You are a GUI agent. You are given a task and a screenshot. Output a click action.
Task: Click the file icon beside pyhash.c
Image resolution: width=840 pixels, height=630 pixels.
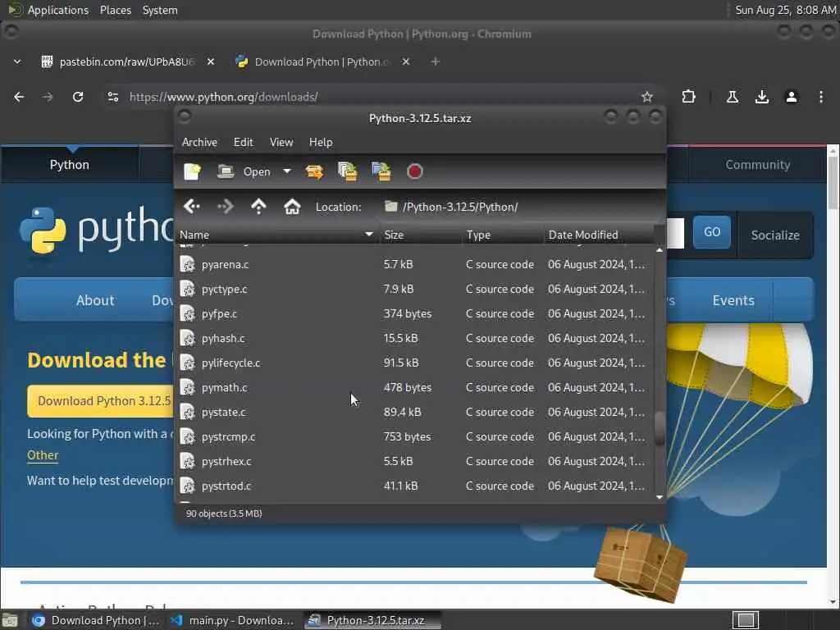pyautogui.click(x=188, y=338)
